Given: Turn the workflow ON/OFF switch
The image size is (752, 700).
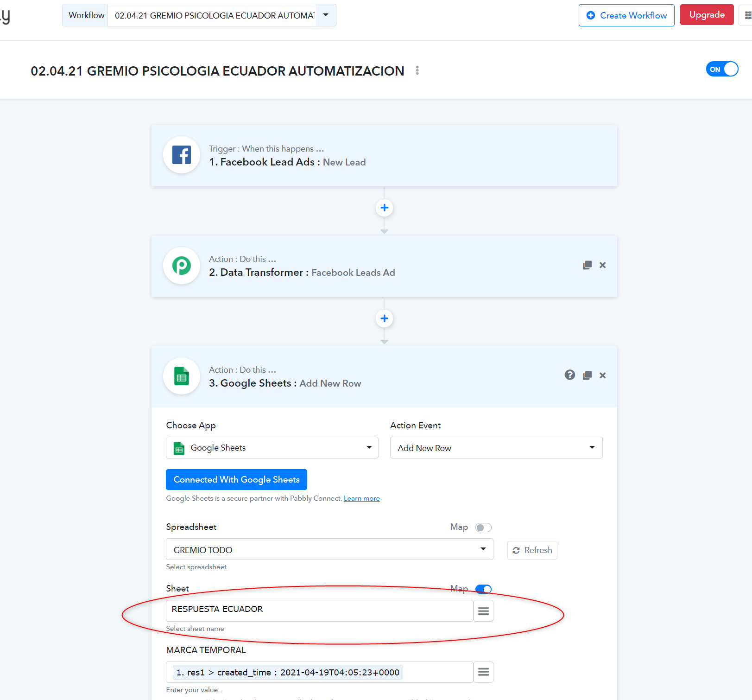Looking at the screenshot, I should click(x=722, y=69).
